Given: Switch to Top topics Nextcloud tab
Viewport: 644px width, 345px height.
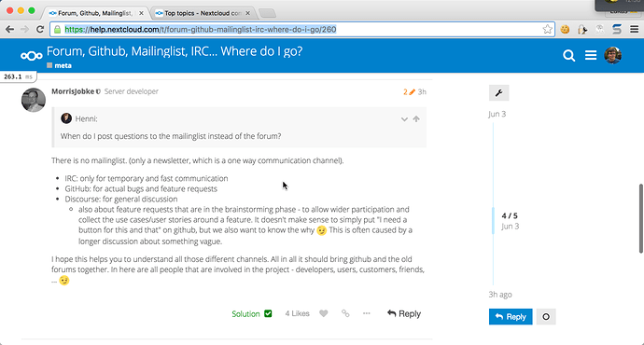Looking at the screenshot, I should (202, 13).
